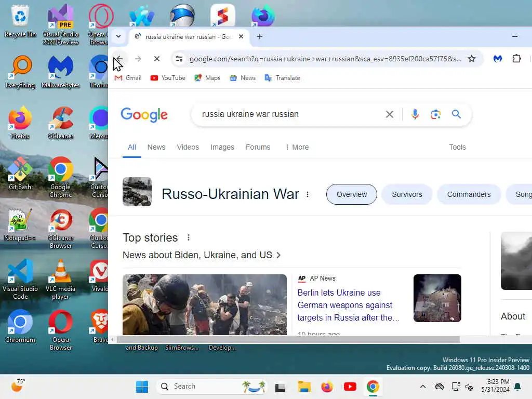
Task: Open File Explorer from taskbar
Action: click(x=304, y=387)
